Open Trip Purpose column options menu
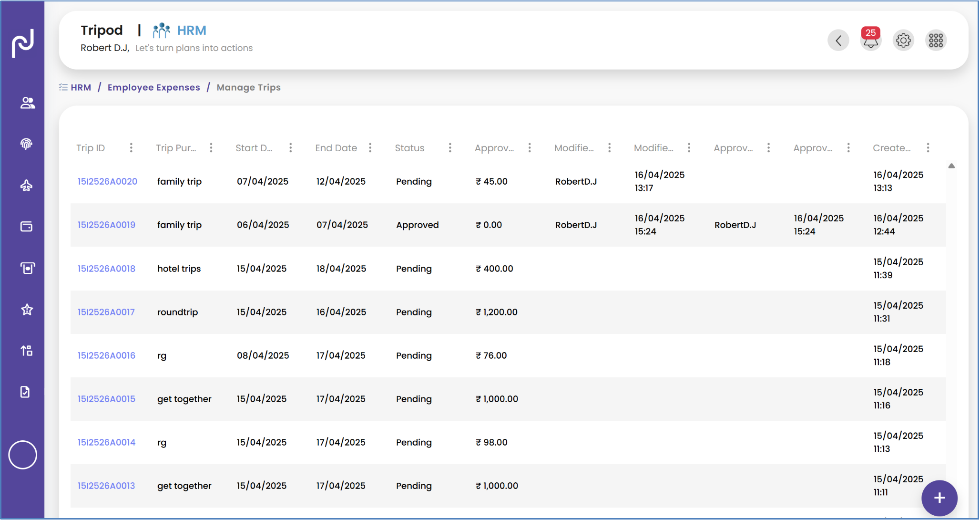Viewport: 980px width, 520px height. point(211,148)
